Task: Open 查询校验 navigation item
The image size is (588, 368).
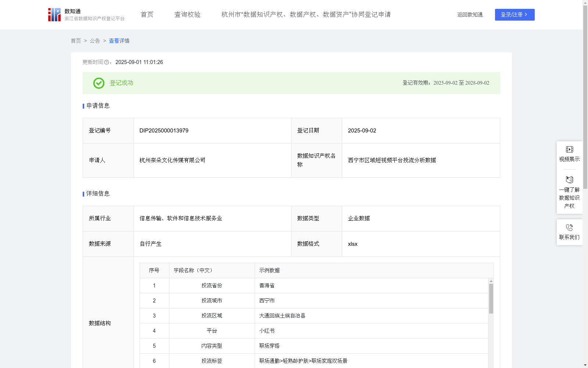Action: (x=187, y=15)
